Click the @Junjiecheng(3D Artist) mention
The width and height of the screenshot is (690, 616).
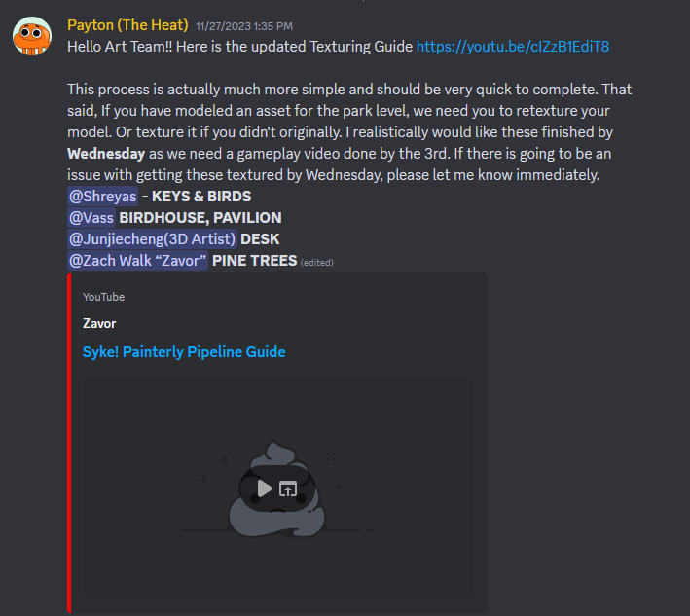point(152,239)
